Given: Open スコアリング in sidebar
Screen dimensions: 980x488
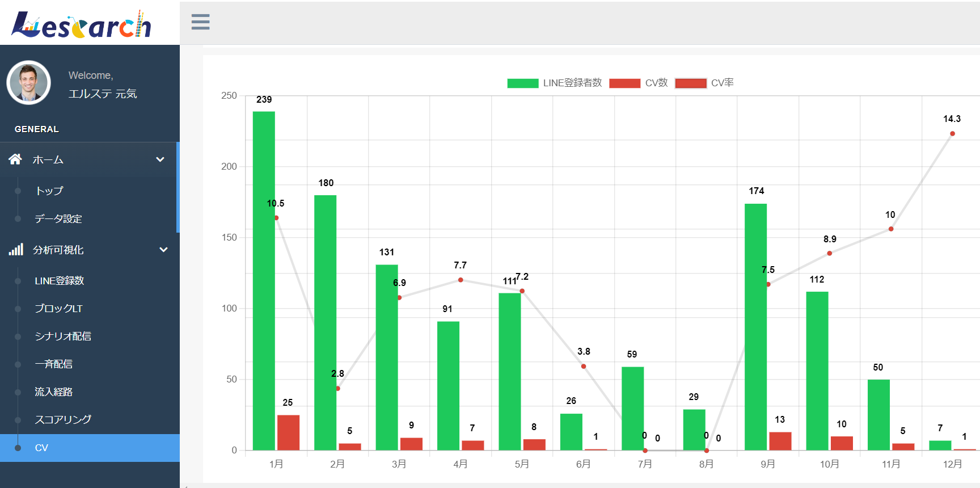Looking at the screenshot, I should 63,419.
